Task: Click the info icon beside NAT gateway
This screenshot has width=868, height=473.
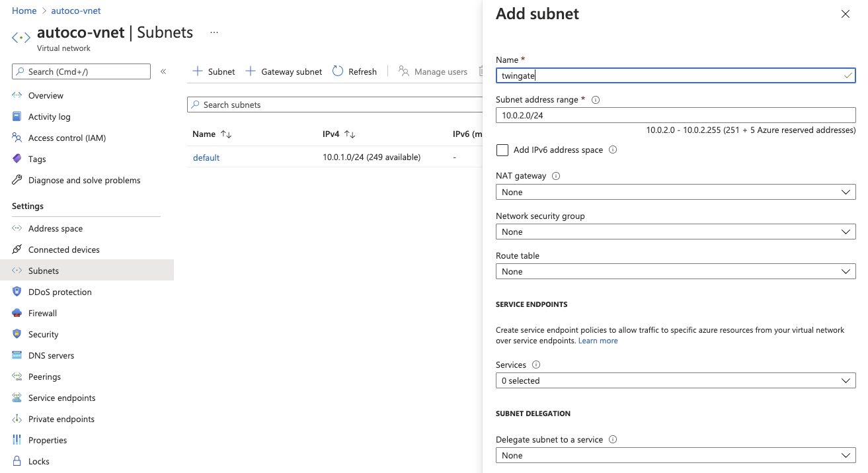Action: [556, 176]
